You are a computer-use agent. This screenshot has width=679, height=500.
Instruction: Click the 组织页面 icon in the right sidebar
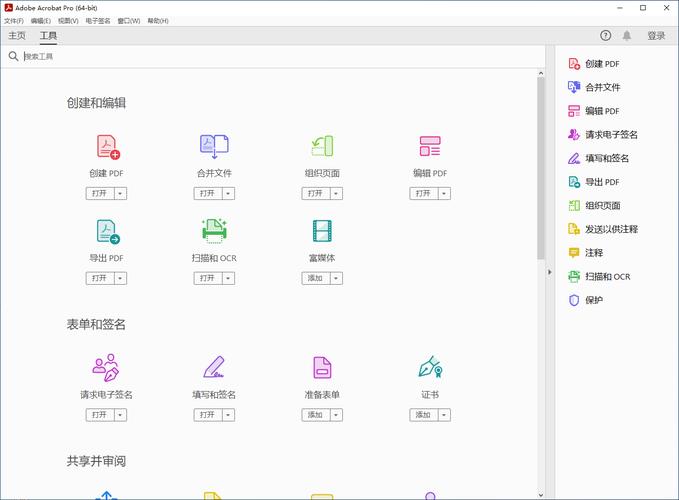574,206
